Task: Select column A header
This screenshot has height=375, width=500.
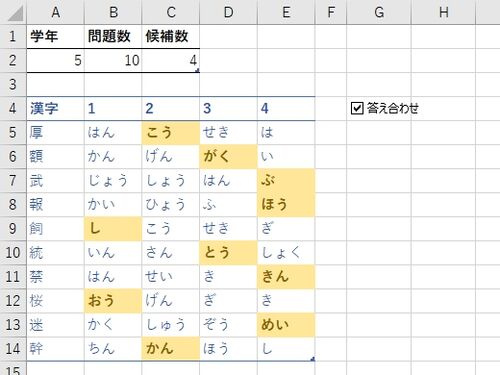Action: pyautogui.click(x=56, y=12)
